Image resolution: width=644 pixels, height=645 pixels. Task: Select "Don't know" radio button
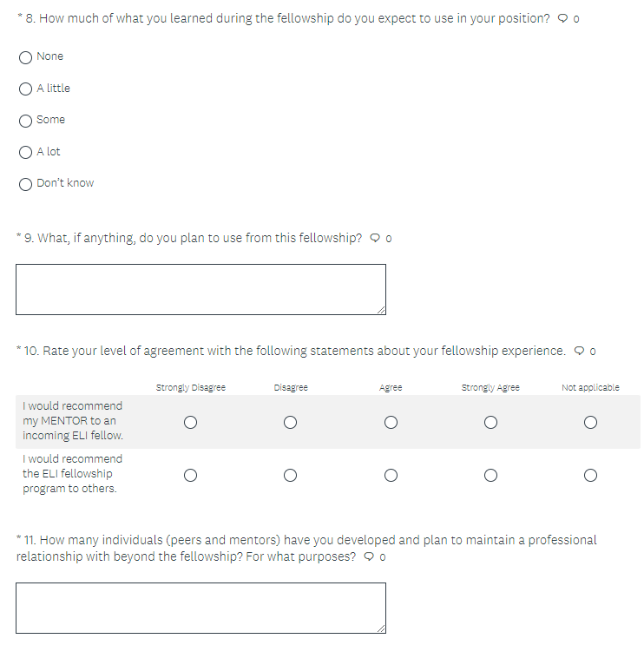click(x=26, y=184)
